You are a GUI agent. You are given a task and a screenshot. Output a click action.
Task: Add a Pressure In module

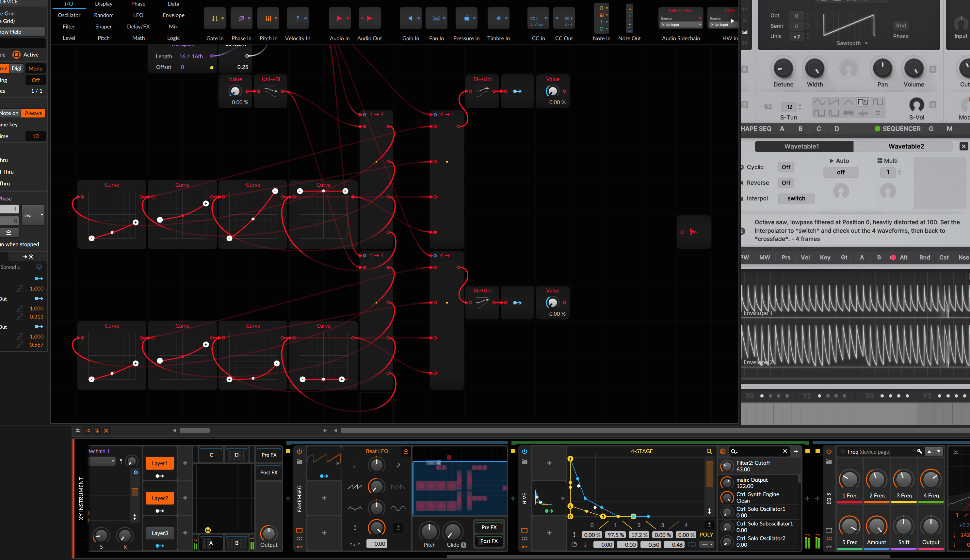466,19
